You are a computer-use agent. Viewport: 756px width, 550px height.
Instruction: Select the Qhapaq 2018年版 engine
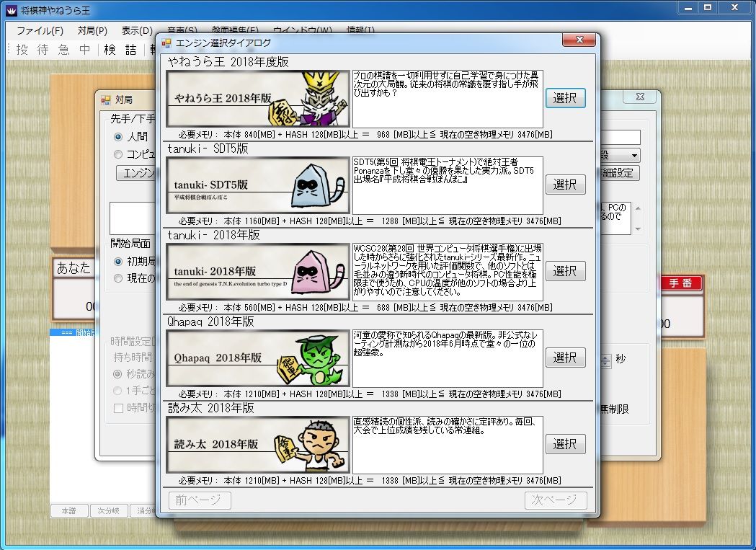click(566, 358)
